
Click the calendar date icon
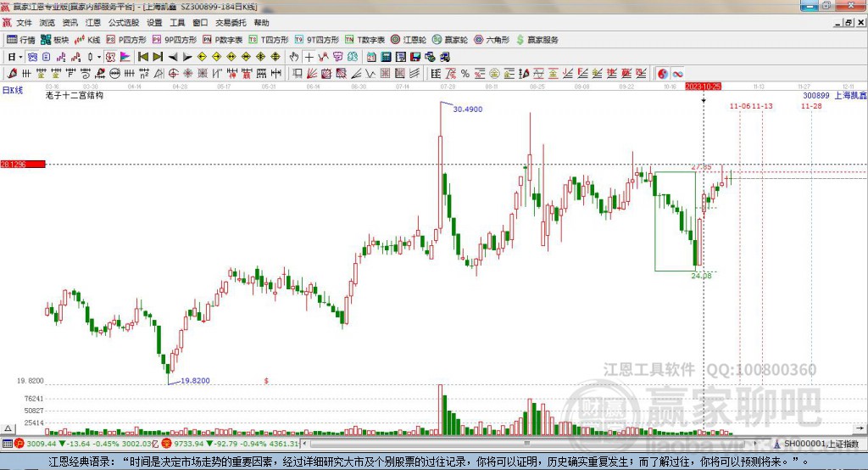click(x=371, y=57)
